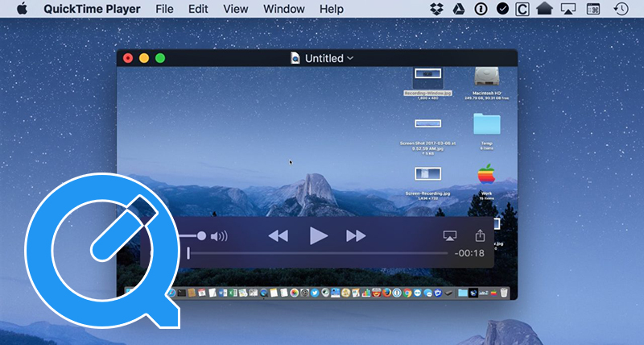
Task: Click the Safari compass icon in Dock
Action: tap(171, 293)
